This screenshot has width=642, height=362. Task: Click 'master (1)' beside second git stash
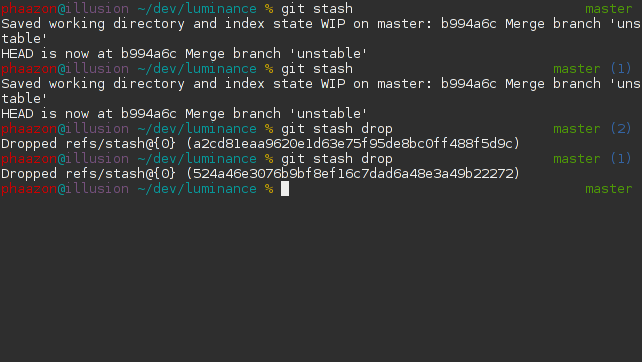[x=592, y=69]
